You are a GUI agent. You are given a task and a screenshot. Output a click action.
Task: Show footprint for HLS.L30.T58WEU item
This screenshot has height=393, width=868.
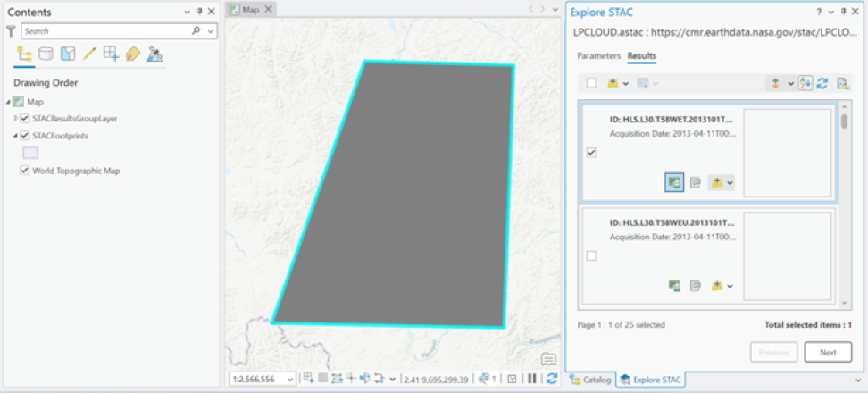point(674,286)
